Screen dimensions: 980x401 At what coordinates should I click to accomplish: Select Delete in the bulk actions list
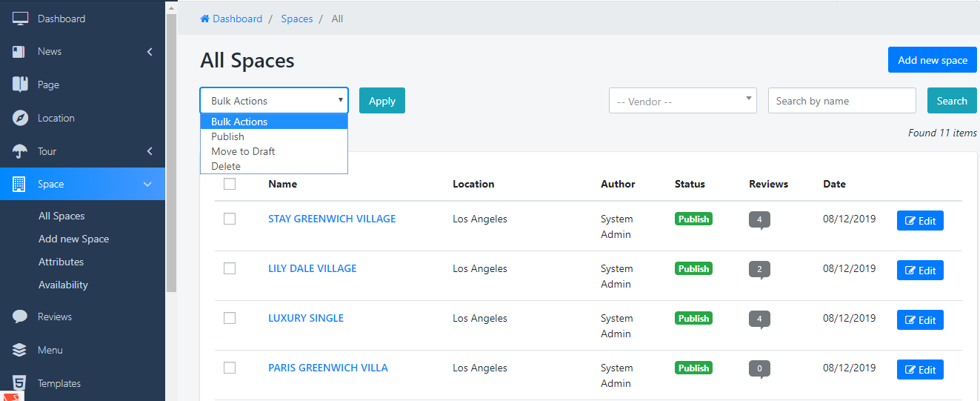(226, 166)
